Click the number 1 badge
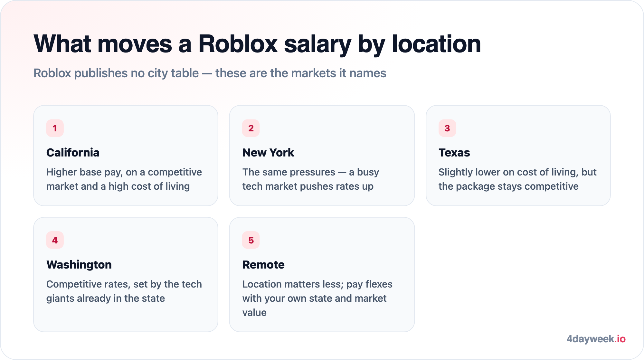The height and width of the screenshot is (360, 644). tap(55, 128)
